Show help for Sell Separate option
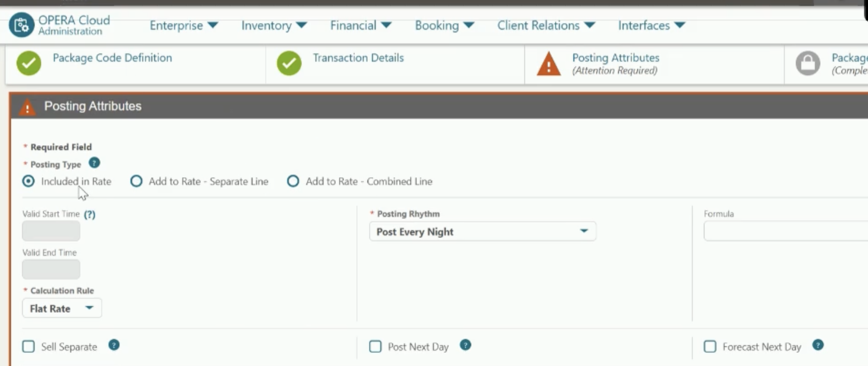This screenshot has width=868, height=366. 114,345
